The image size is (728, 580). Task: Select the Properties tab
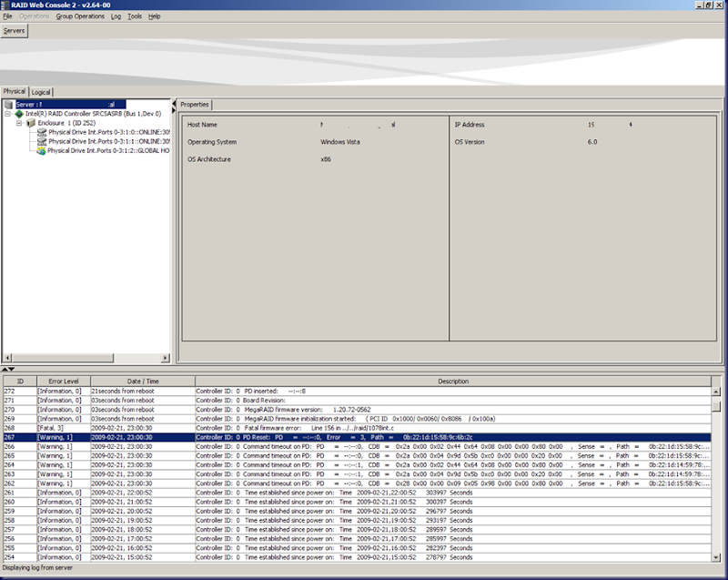[195, 105]
